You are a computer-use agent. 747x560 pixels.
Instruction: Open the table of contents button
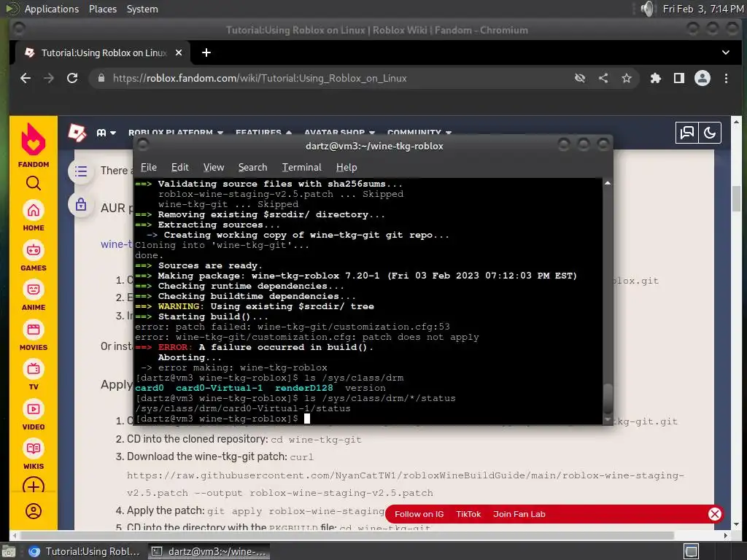pos(81,171)
